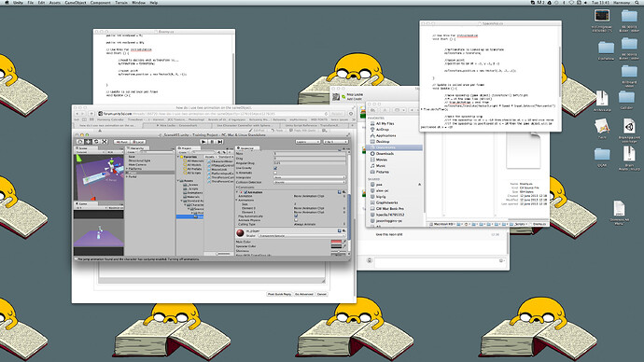This screenshot has width=644, height=362.
Task: Click the Post Quick Reply button
Action: (x=279, y=294)
